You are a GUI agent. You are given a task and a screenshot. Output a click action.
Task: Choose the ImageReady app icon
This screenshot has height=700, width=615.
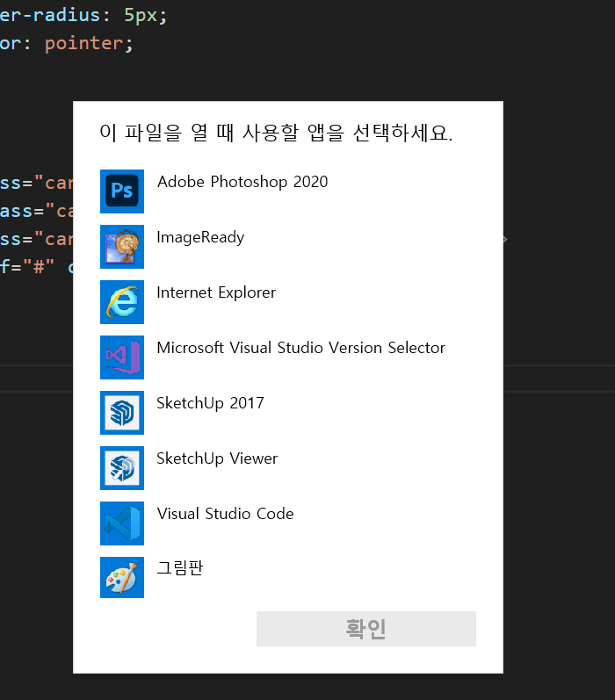pyautogui.click(x=122, y=247)
